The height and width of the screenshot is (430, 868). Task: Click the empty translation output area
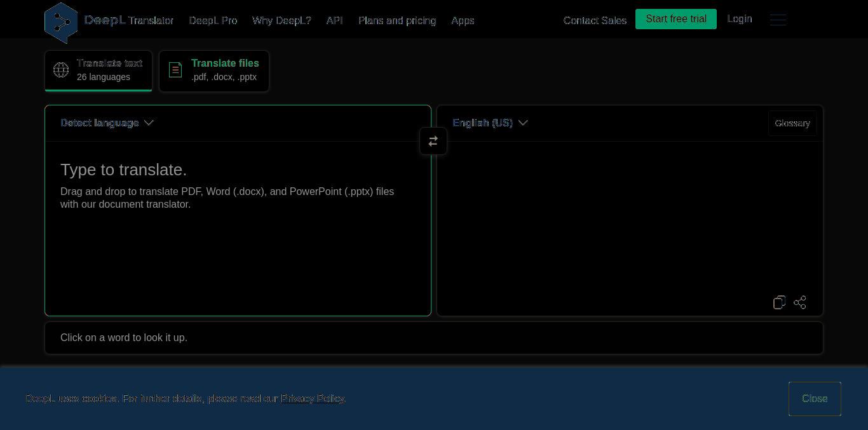click(630, 216)
